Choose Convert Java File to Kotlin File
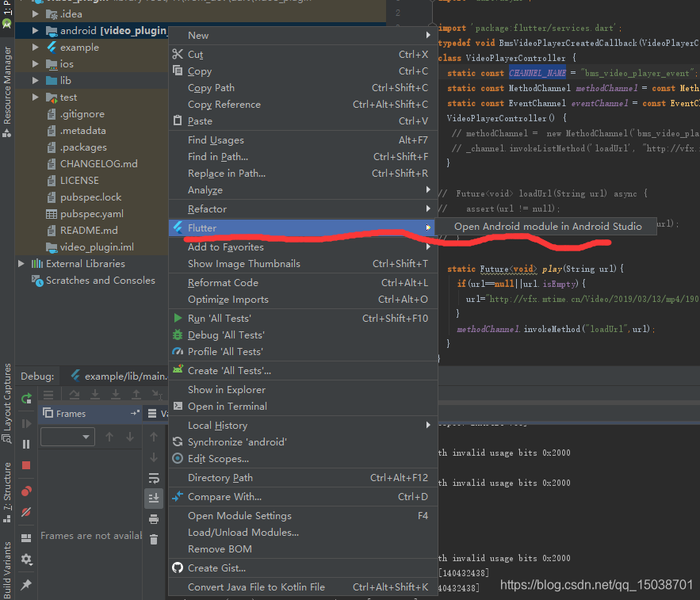The height and width of the screenshot is (600, 700). [303, 587]
